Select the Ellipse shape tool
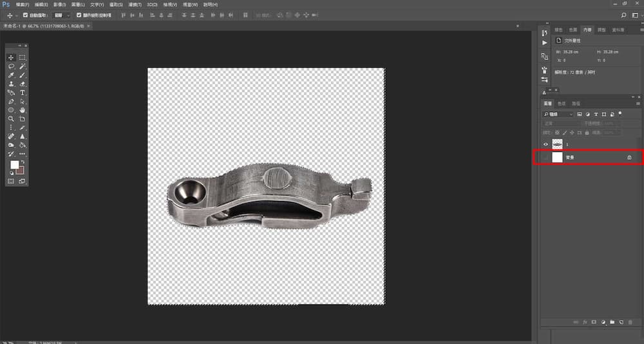The image size is (644, 344). pyautogui.click(x=11, y=110)
